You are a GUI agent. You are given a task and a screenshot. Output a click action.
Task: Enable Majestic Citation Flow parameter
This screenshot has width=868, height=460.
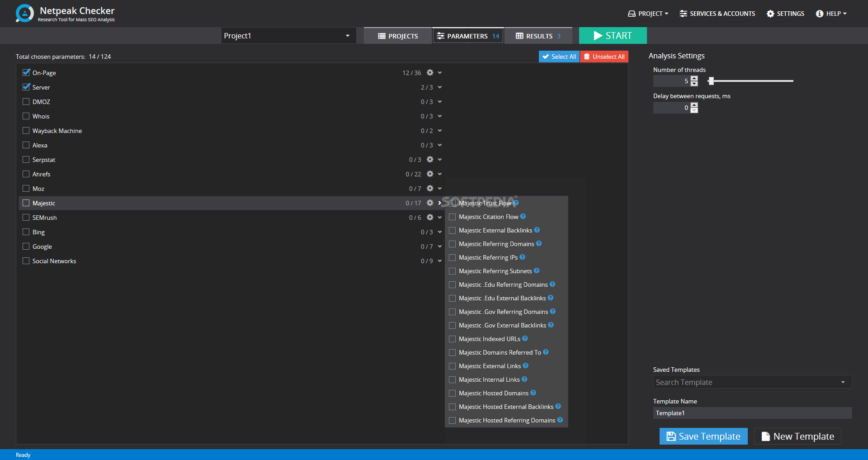(x=452, y=217)
